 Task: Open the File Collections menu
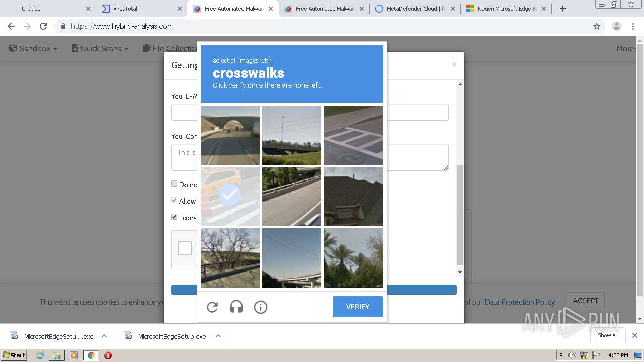(x=170, y=48)
